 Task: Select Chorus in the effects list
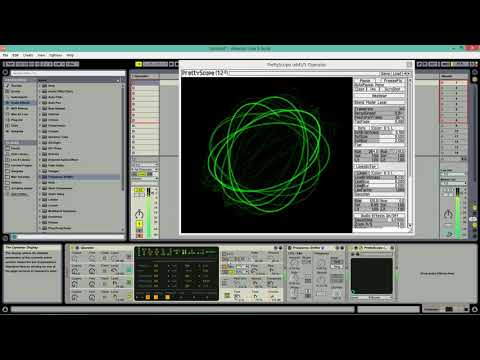[x=53, y=120]
